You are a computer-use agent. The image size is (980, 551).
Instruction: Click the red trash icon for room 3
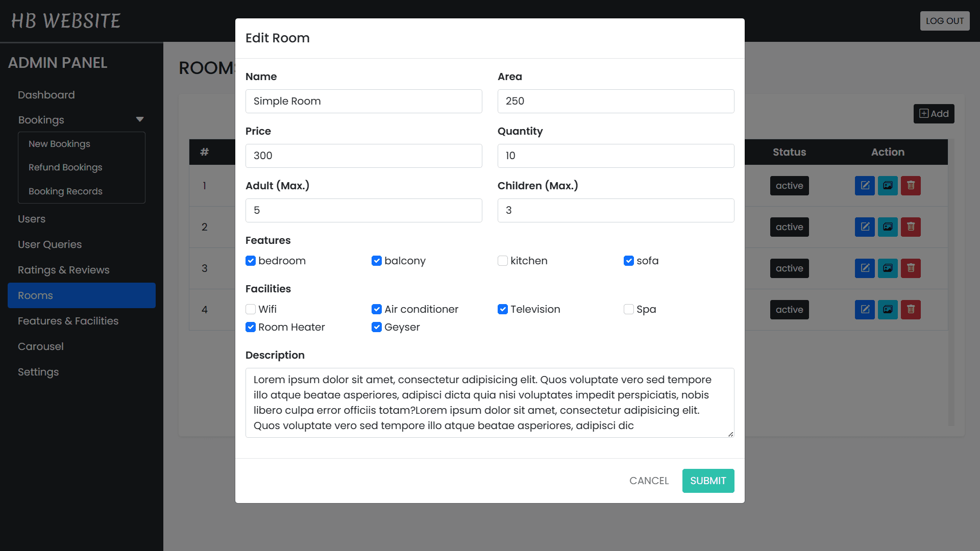[911, 268]
